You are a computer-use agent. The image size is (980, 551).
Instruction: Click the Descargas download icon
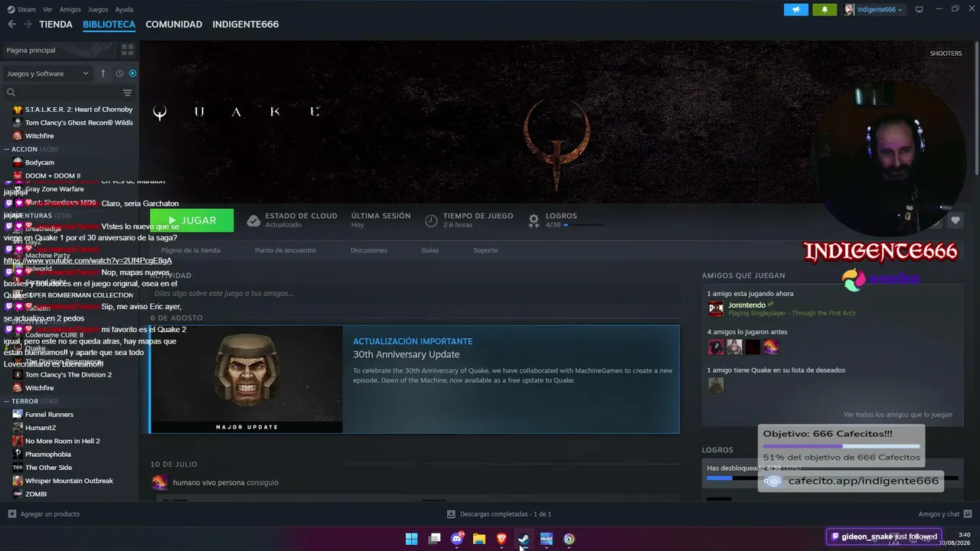pos(452,514)
